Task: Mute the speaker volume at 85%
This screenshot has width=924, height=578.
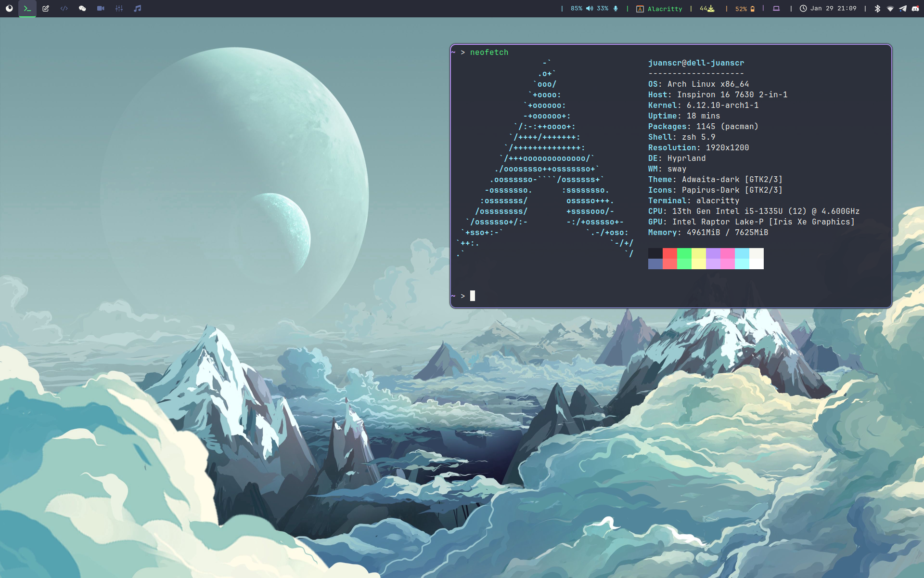Action: [582, 9]
